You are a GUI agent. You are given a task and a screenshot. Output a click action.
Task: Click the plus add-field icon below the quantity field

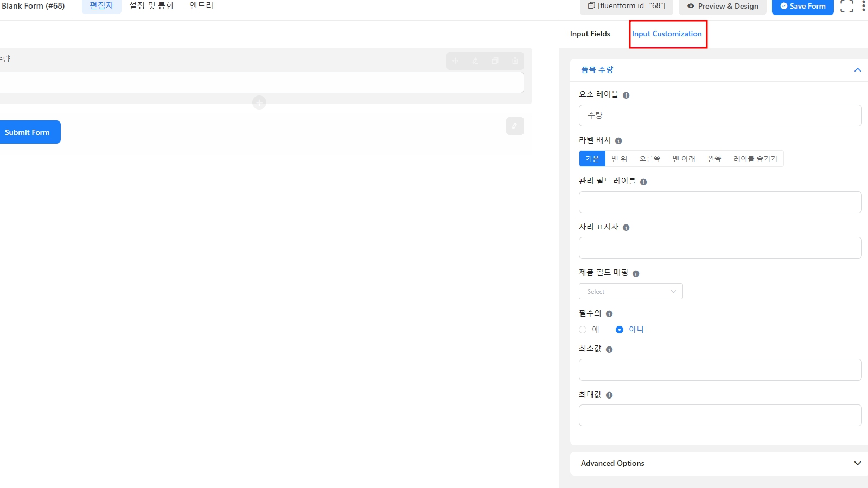(259, 102)
